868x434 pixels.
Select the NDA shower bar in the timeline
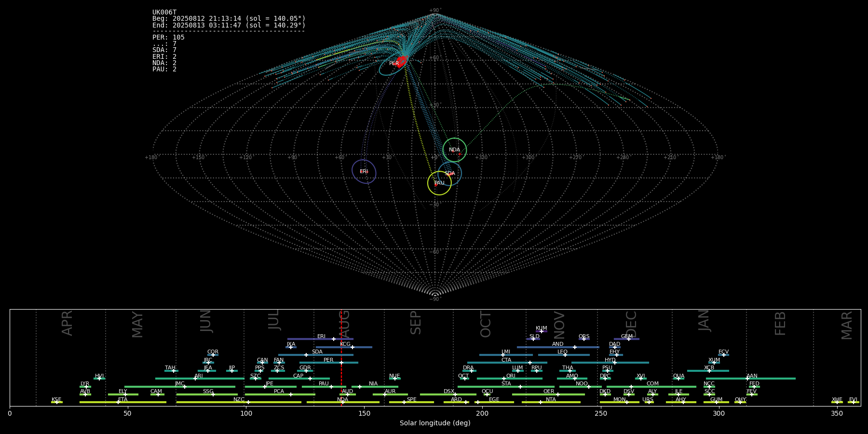[x=343, y=402]
